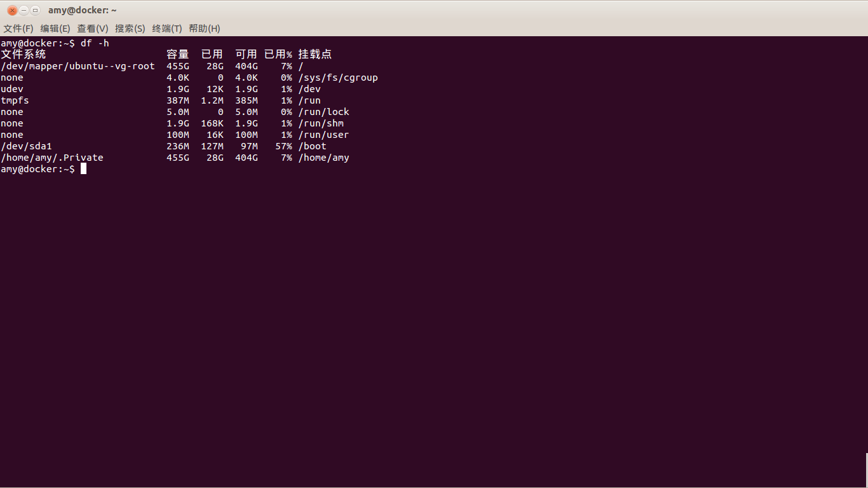Click /dev/mapper/ubuntu--vg-root filesystem entry

[78, 66]
